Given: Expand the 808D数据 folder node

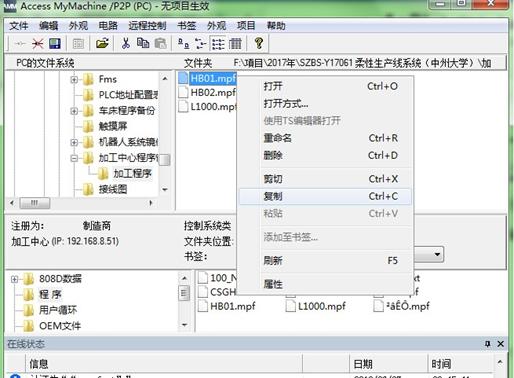Looking at the screenshot, I should click(14, 279).
